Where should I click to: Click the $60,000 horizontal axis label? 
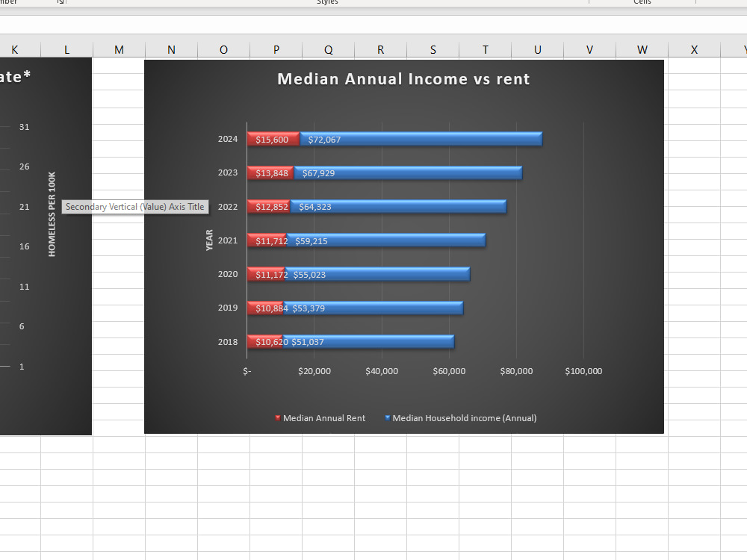coord(449,371)
